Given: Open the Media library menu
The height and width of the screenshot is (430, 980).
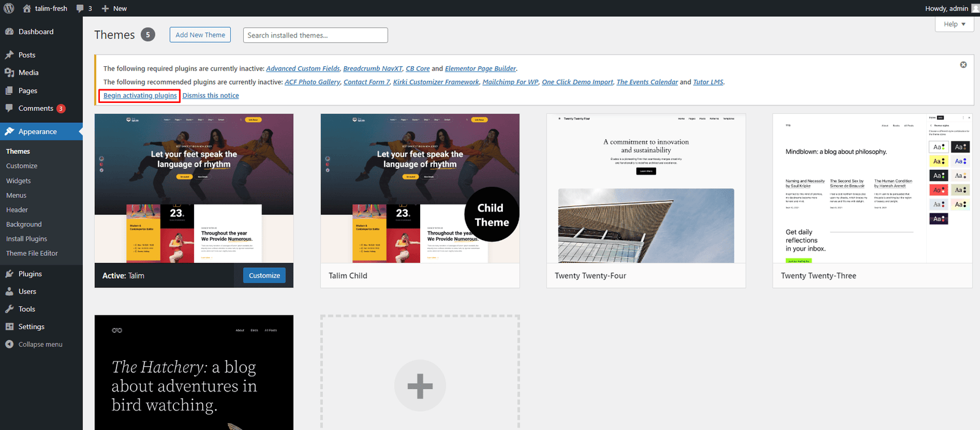Looking at the screenshot, I should click(x=28, y=73).
